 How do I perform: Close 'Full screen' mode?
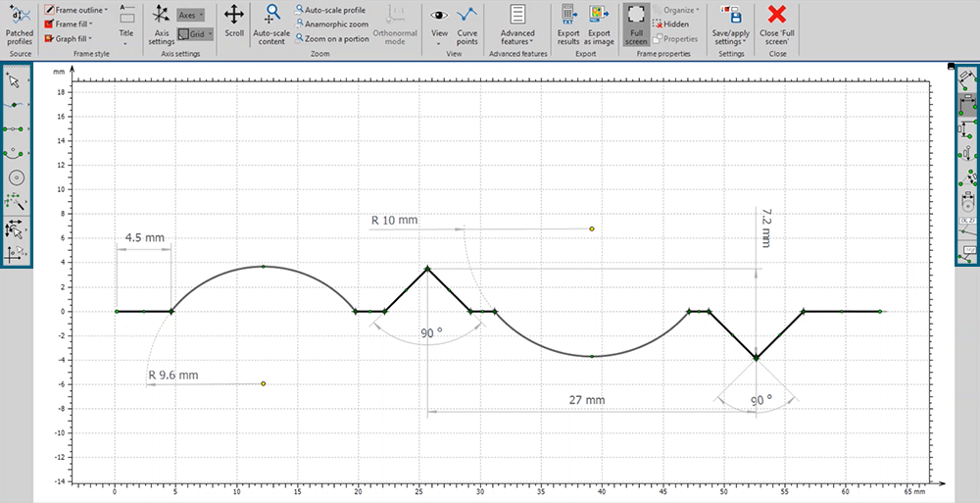coord(777,25)
